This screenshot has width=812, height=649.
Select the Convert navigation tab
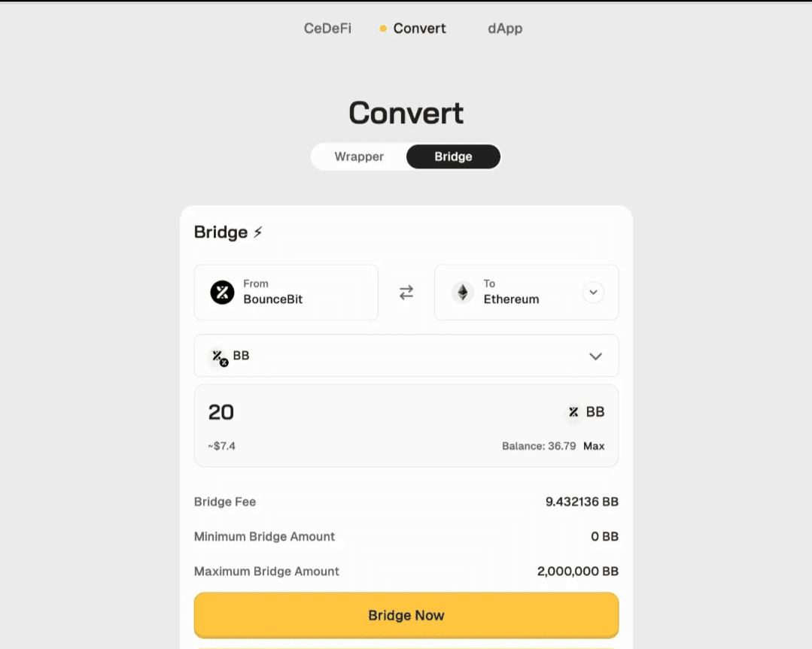419,29
